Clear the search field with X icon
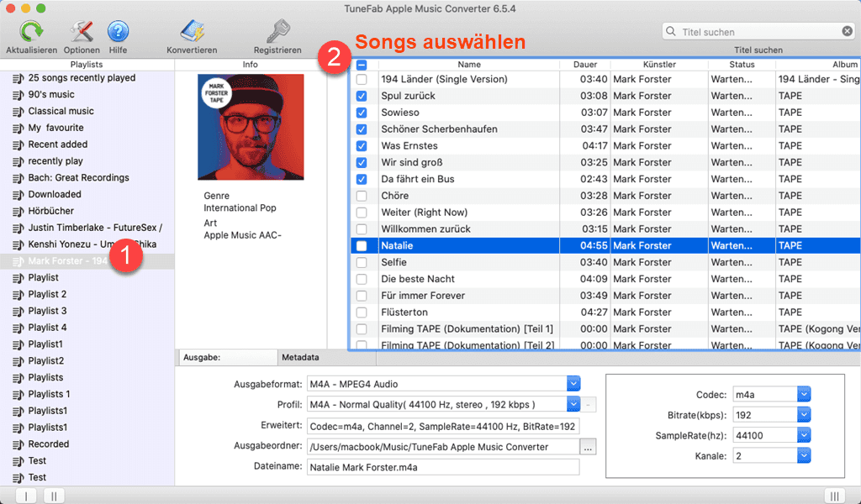The width and height of the screenshot is (861, 504). 848,31
